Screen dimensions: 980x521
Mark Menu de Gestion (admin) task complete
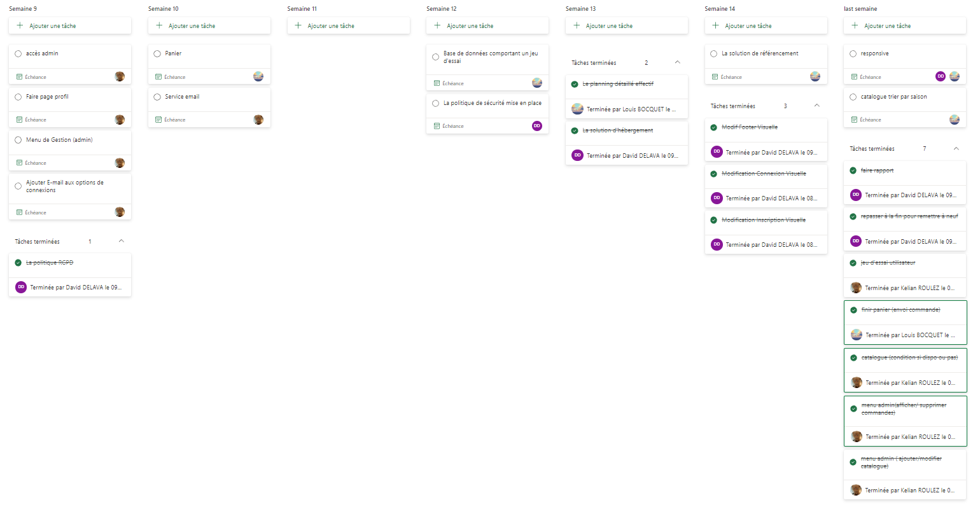18,140
